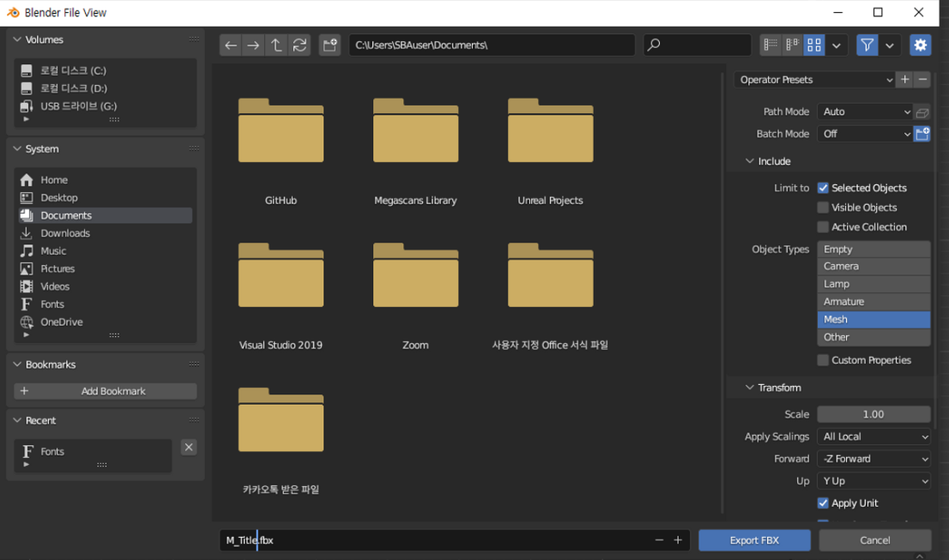Screen dimensions: 949x560
Task: Select Lamp object type
Action: [x=874, y=284]
